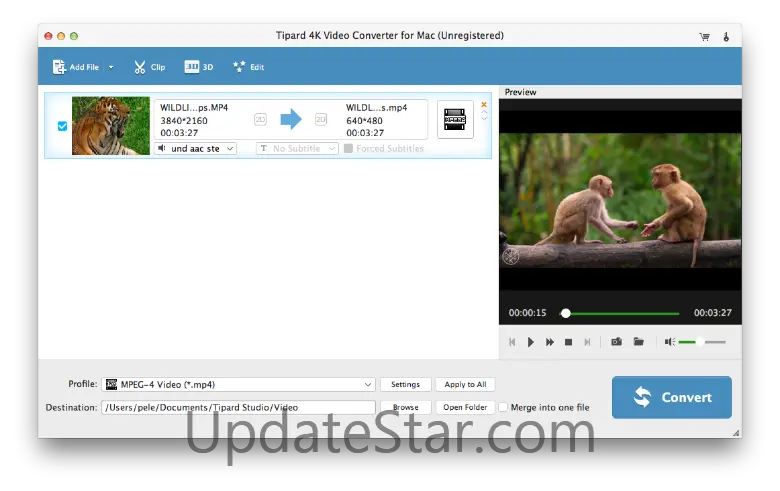The image size is (780, 491).
Task: Click the 640*480 output resolution
Action: tap(364, 120)
